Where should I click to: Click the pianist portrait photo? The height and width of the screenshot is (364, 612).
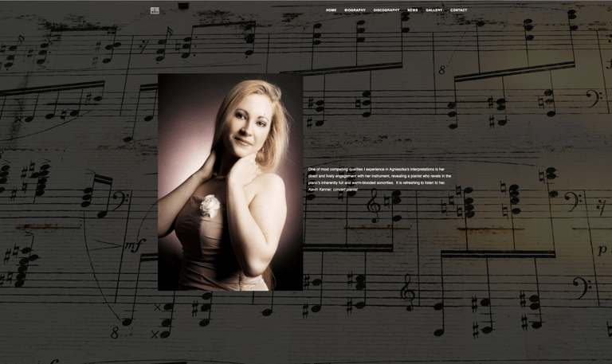[230, 182]
